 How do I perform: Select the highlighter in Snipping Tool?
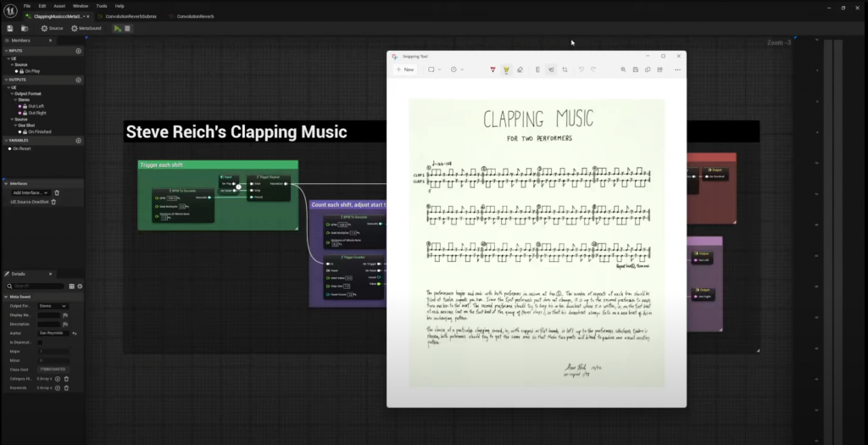click(x=506, y=70)
